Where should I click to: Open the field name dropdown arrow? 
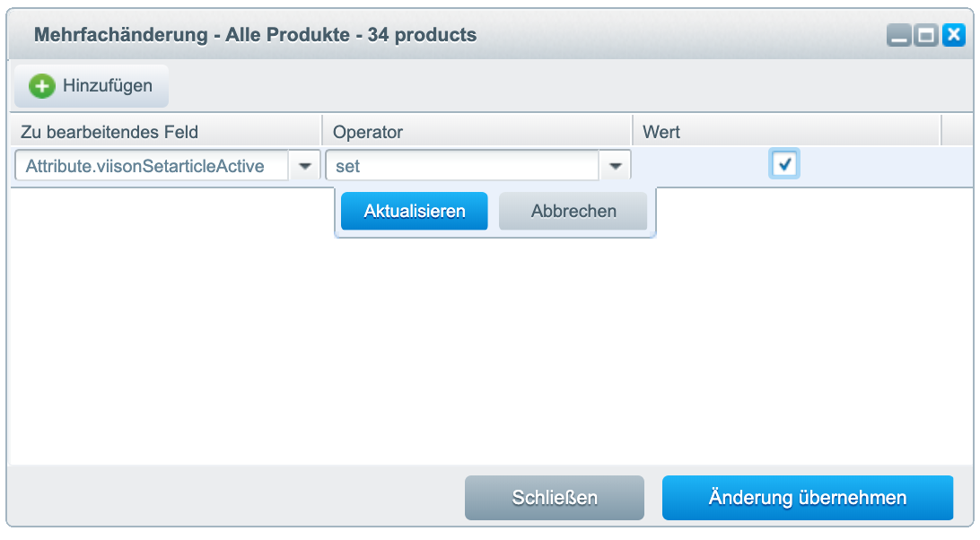tap(305, 166)
